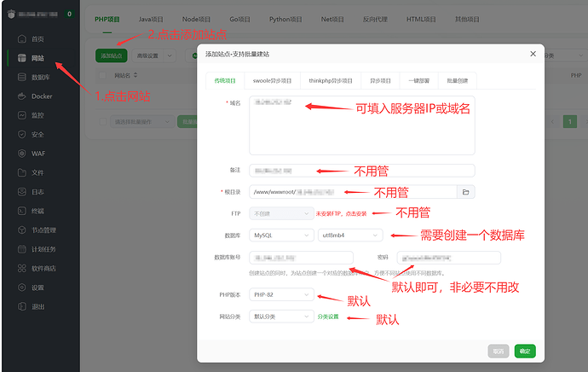Tick the select-all checkbox beside 网站名
The width and height of the screenshot is (588, 372).
[x=104, y=75]
